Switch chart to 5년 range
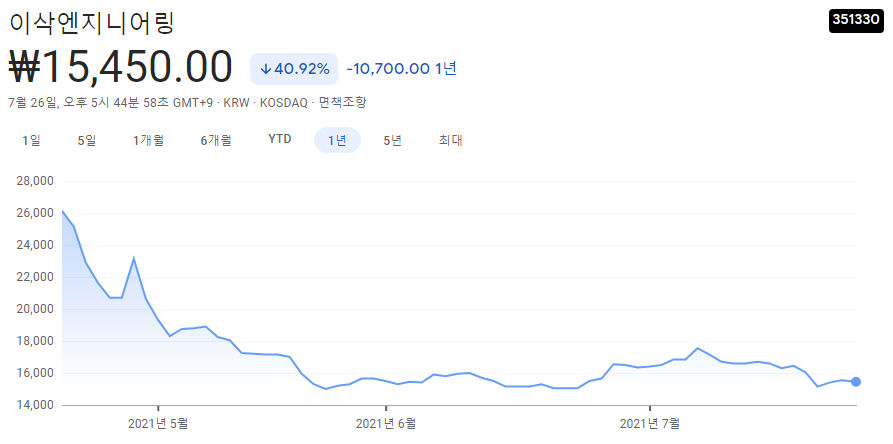893x444 pixels. 393,140
